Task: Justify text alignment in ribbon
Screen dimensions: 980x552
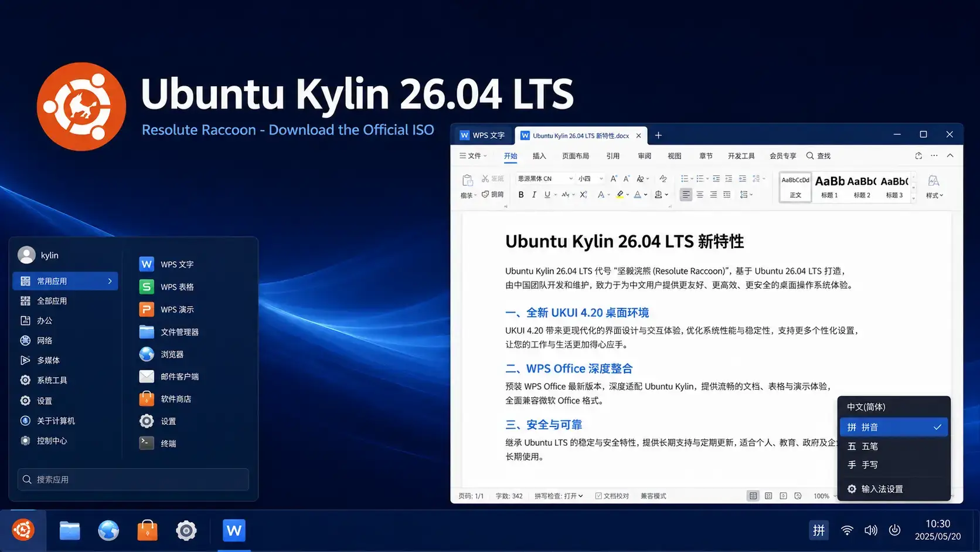Action: [x=727, y=195]
